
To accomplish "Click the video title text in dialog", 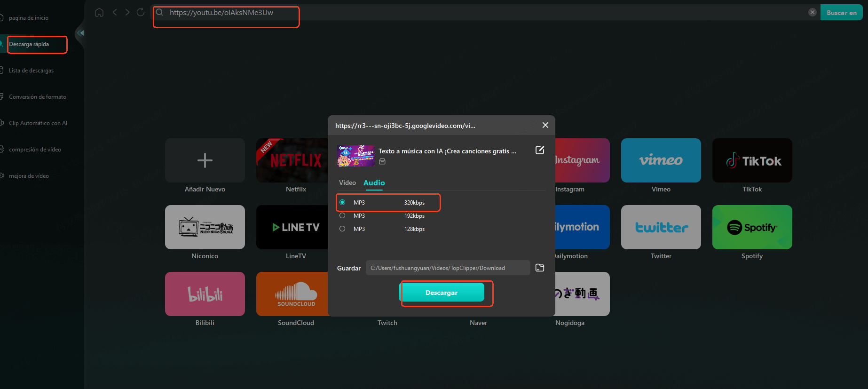I will (447, 151).
